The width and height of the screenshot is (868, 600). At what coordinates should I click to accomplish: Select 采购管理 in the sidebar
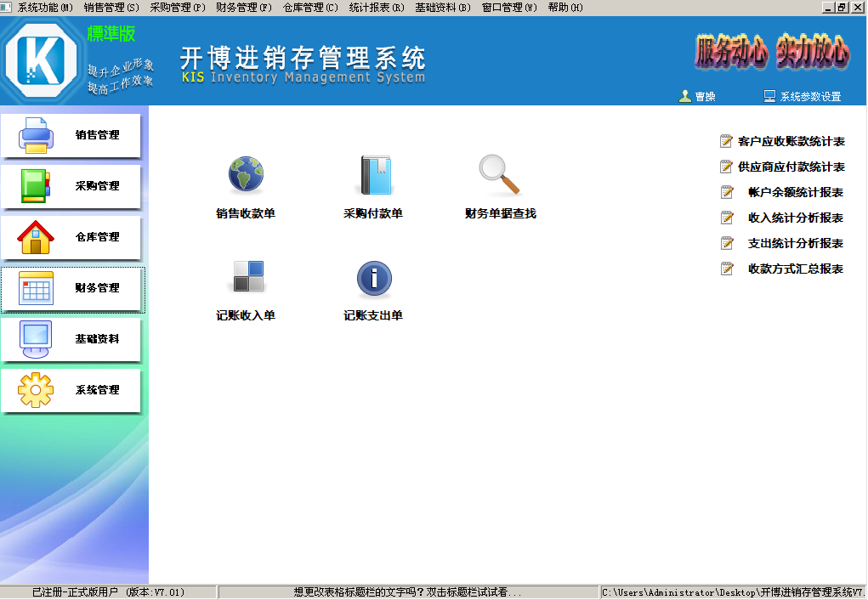coord(71,186)
